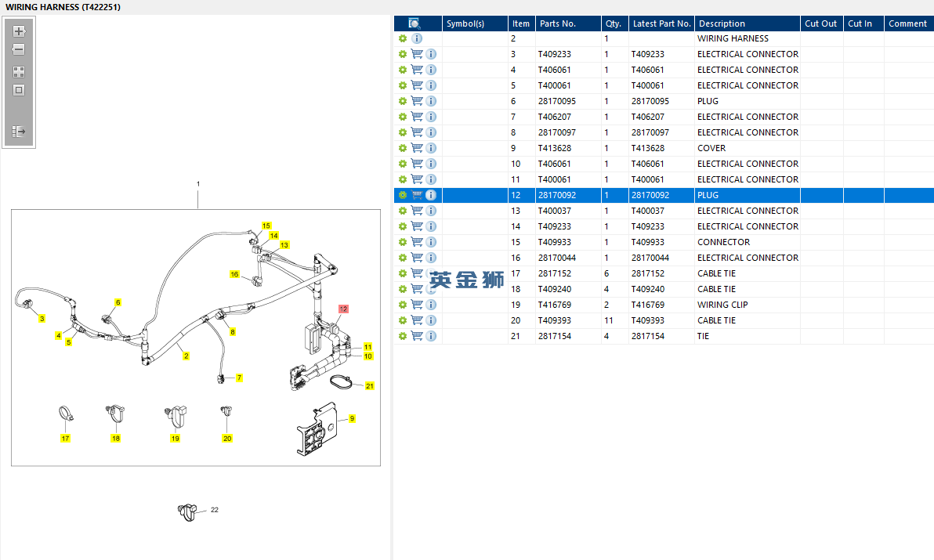The height and width of the screenshot is (560, 934).
Task: Open info for item 21 TIE
Action: [x=431, y=336]
